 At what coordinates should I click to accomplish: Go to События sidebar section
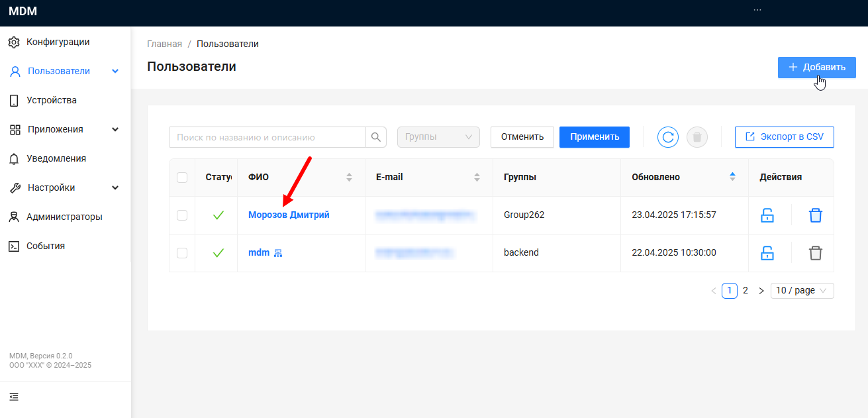point(45,246)
